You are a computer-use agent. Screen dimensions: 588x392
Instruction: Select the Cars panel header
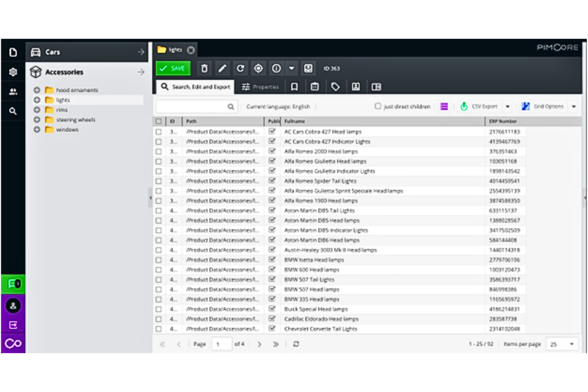[x=87, y=52]
